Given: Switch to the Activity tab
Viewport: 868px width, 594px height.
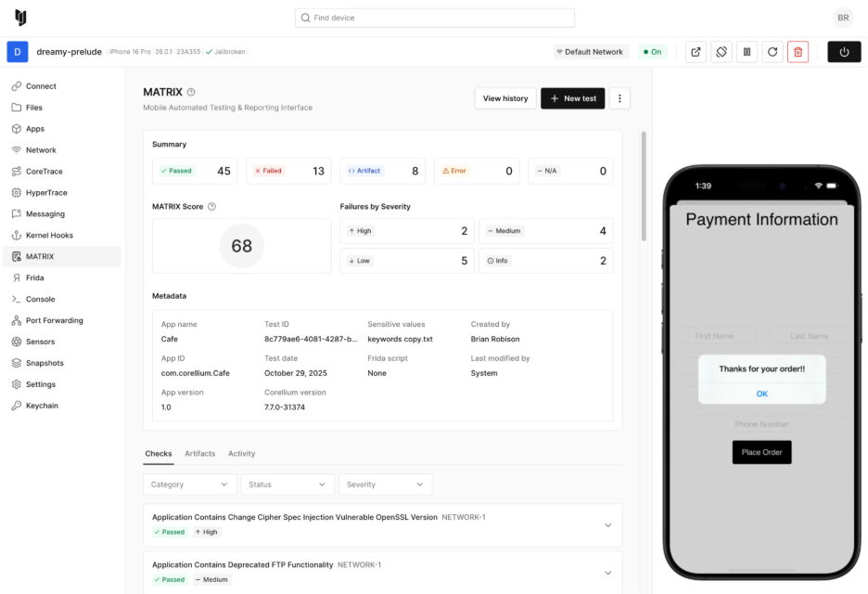Looking at the screenshot, I should 241,454.
